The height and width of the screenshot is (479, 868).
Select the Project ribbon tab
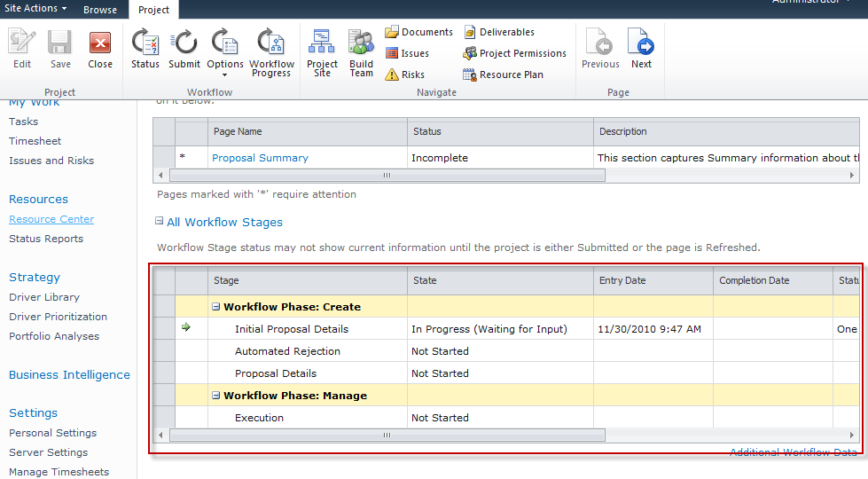click(x=153, y=10)
